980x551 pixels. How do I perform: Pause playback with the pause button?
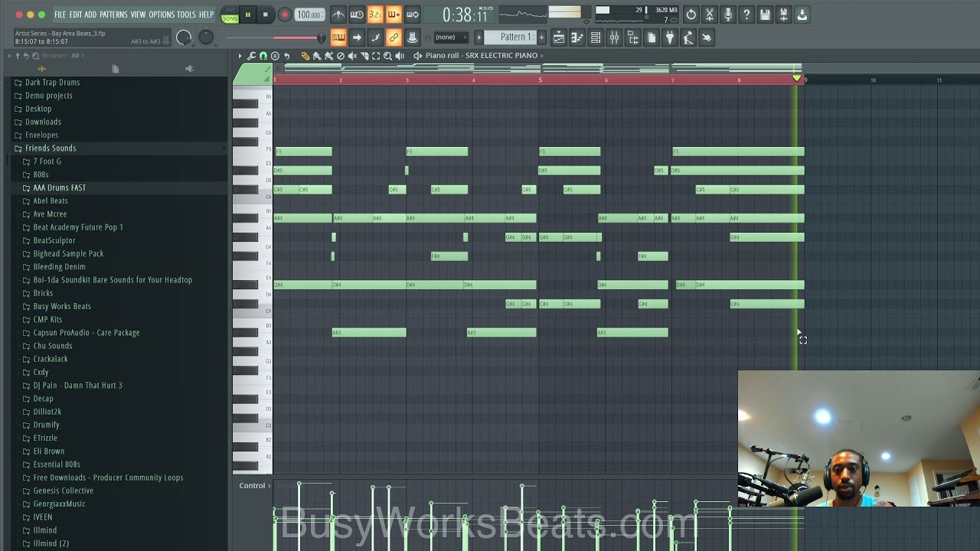tap(247, 15)
